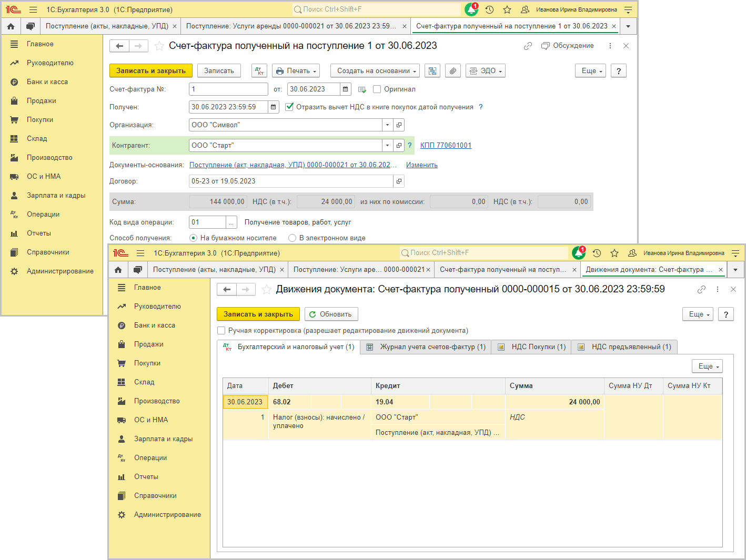Open Справочники section in top sidebar

[x=48, y=252]
